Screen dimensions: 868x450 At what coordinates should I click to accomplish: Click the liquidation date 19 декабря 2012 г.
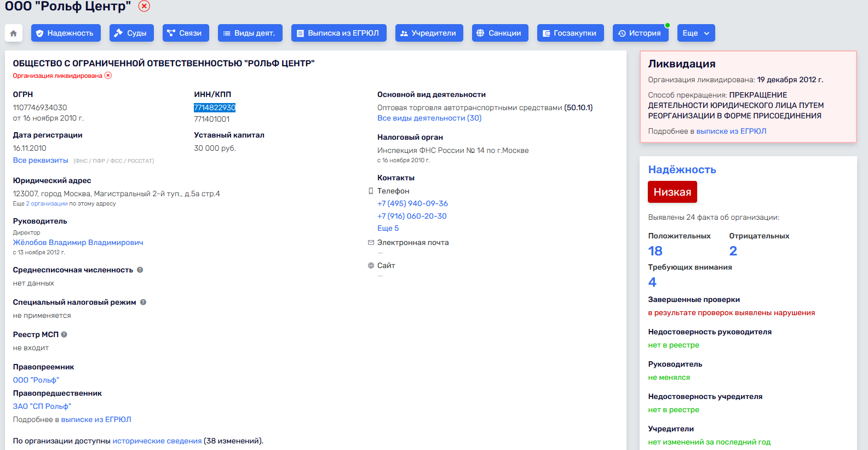click(790, 79)
